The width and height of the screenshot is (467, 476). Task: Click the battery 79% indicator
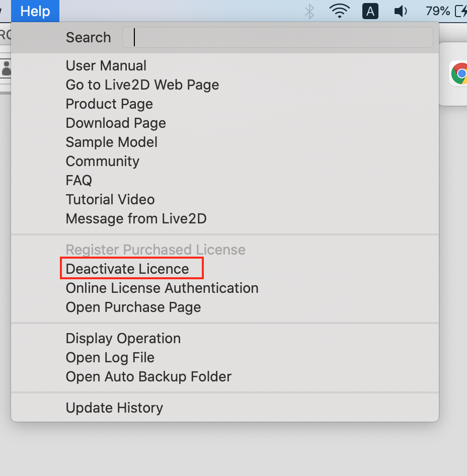(x=446, y=11)
